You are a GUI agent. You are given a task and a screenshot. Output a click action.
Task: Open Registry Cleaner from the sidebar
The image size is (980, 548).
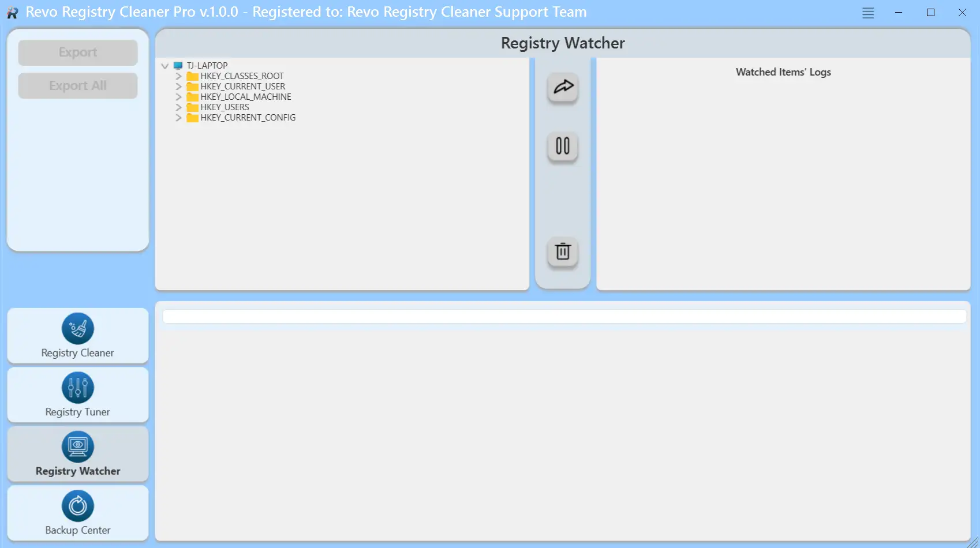pyautogui.click(x=78, y=336)
